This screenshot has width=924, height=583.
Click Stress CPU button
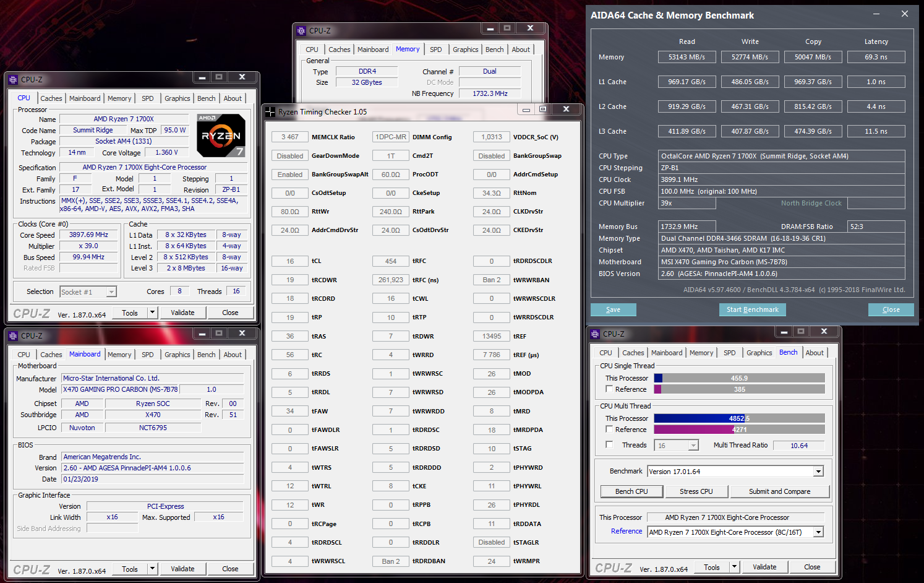tap(696, 491)
